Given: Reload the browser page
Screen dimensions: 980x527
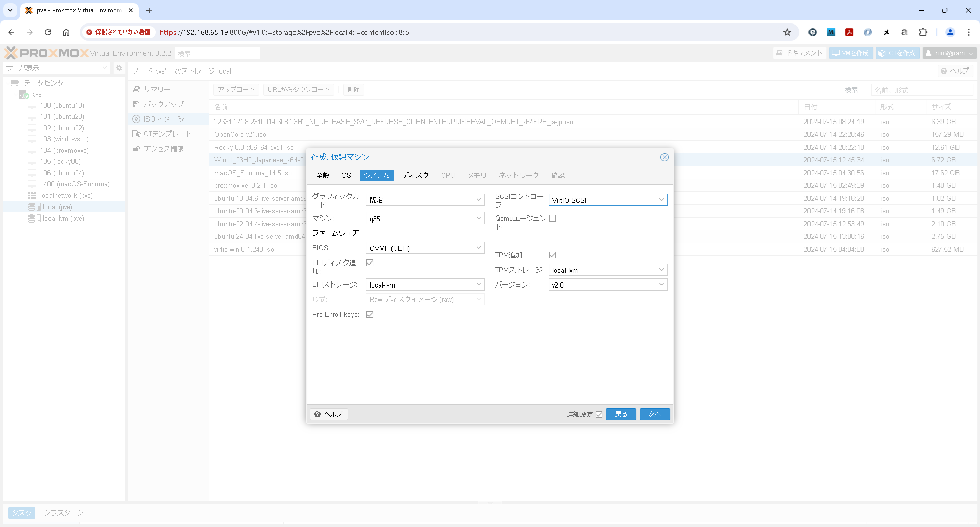Looking at the screenshot, I should coord(48,32).
